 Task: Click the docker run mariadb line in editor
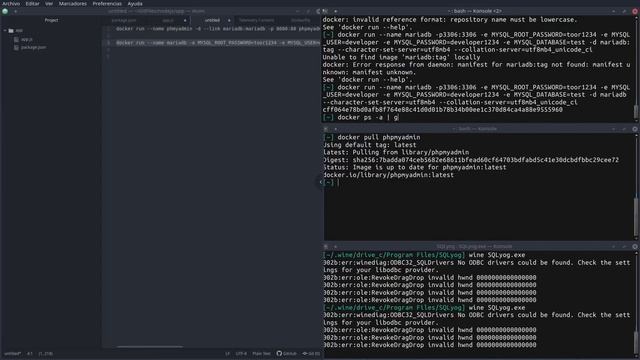(218, 42)
